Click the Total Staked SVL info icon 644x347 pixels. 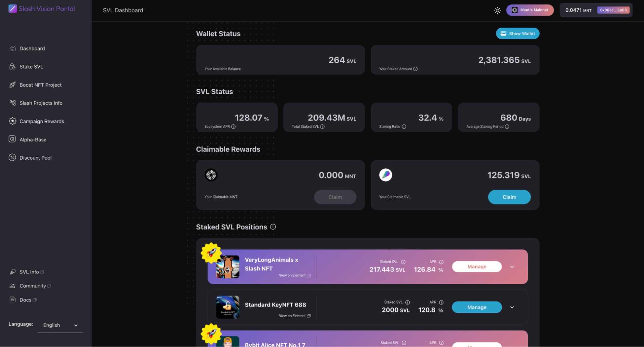322,127
